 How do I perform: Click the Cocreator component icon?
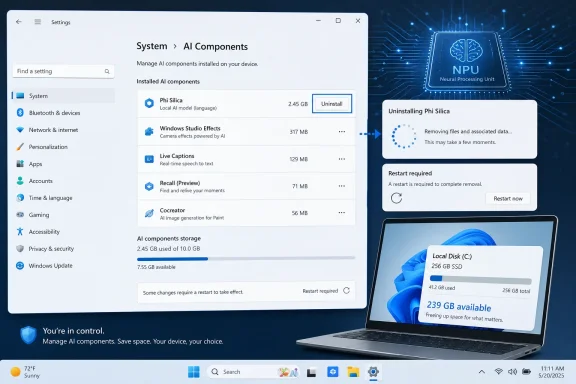pyautogui.click(x=149, y=213)
